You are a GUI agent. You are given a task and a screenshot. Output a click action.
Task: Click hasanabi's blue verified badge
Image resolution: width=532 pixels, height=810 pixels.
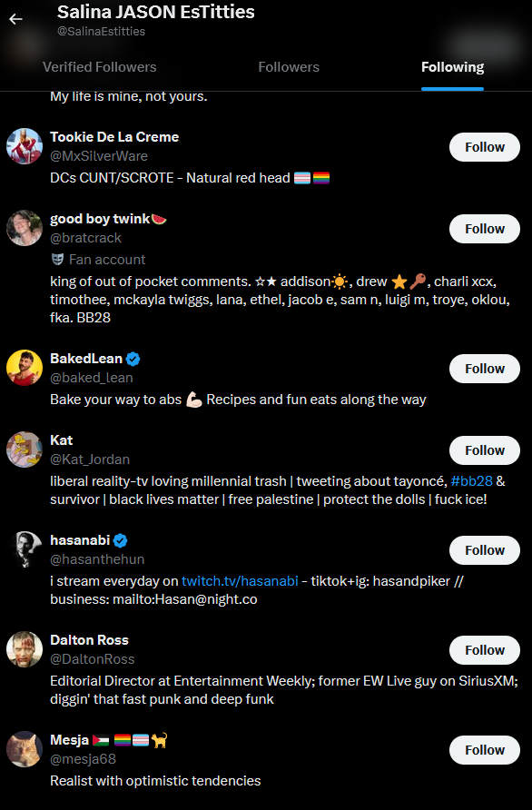click(x=121, y=540)
